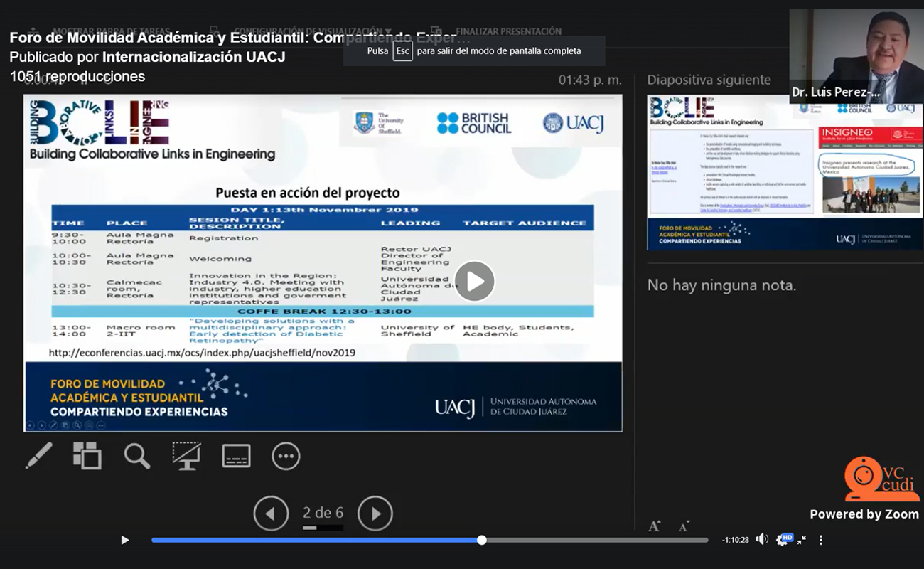Viewport: 924px width, 569px height.
Task: Click the Dr. Luis Perez speaker video thumbnail
Action: point(856,56)
